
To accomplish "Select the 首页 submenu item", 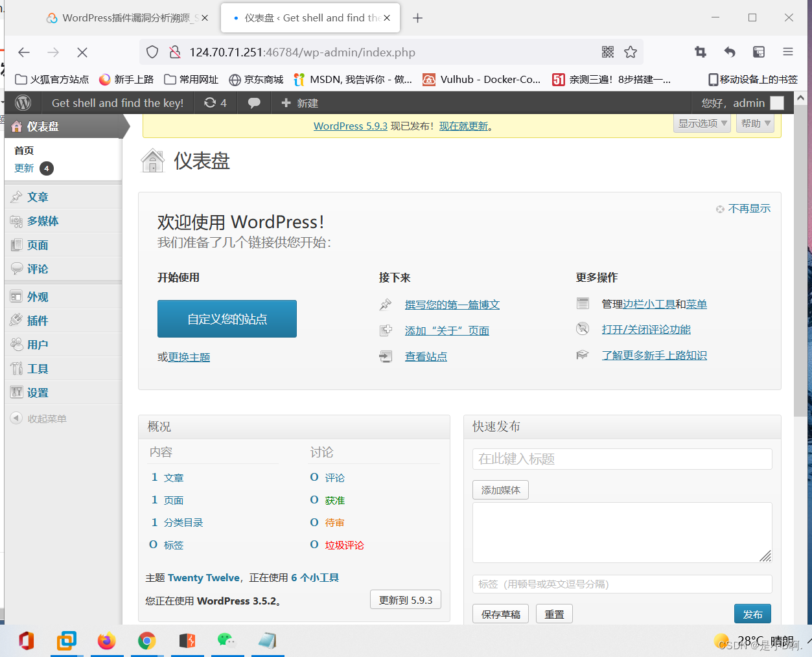I will click(x=24, y=150).
